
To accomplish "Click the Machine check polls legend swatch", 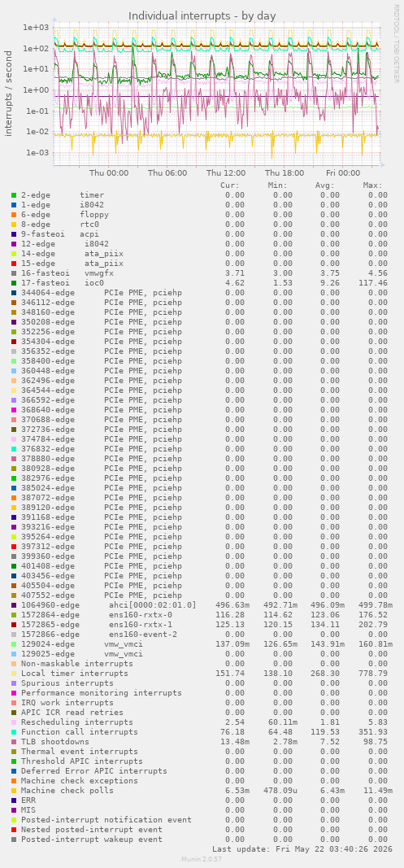I will 14,791.
